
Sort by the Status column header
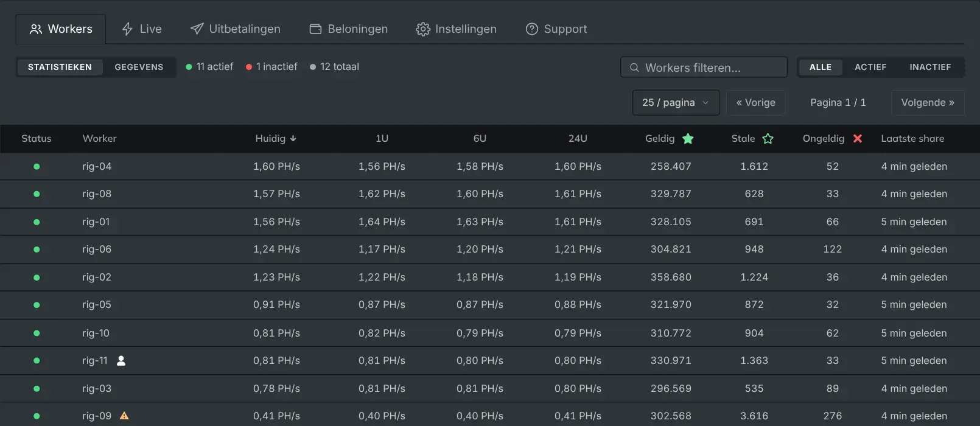click(37, 139)
